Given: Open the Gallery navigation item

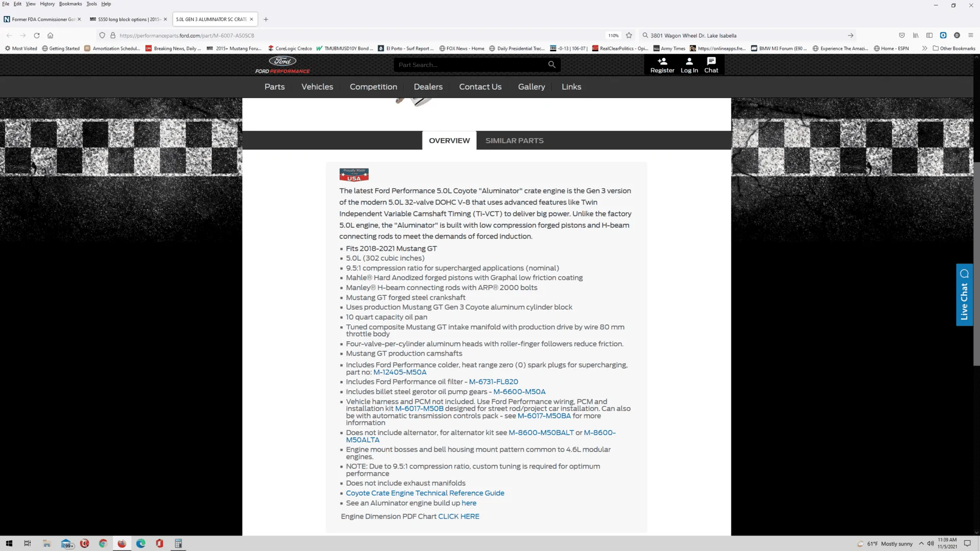Looking at the screenshot, I should click(531, 87).
